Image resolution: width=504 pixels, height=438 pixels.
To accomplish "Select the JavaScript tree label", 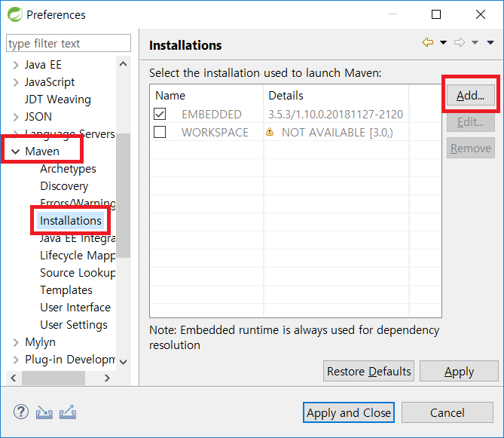I will tap(50, 82).
